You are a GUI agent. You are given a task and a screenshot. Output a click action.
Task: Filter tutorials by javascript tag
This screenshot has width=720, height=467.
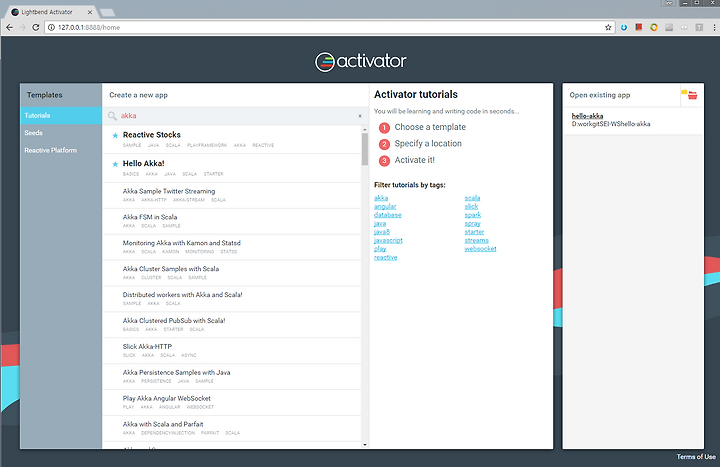pyautogui.click(x=388, y=241)
